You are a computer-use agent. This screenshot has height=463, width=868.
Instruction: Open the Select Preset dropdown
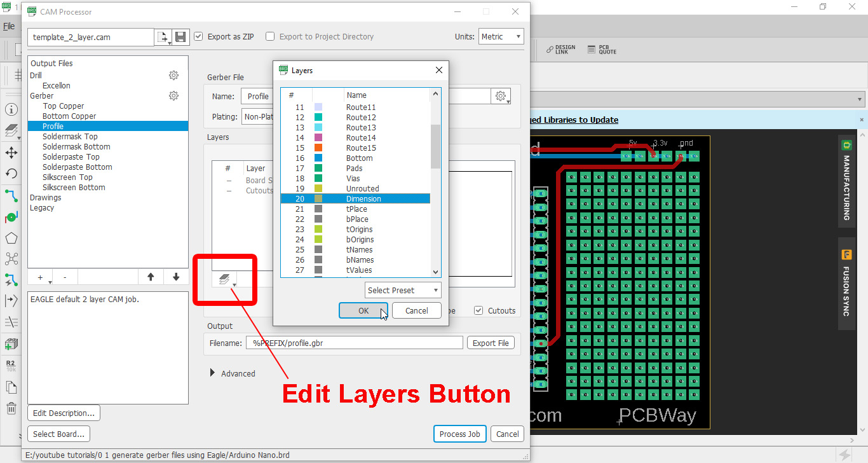coord(403,291)
